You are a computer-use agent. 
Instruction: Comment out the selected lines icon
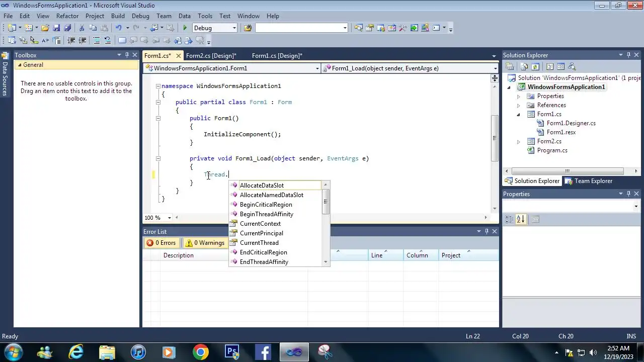97,41
